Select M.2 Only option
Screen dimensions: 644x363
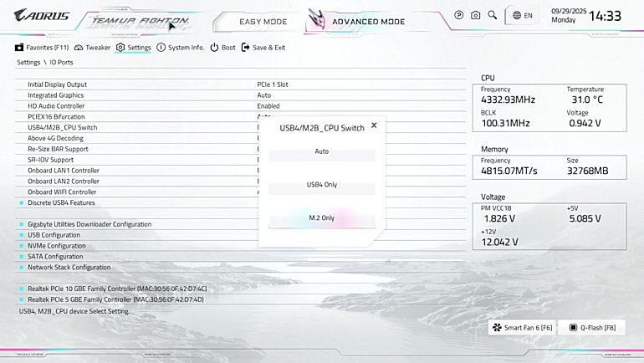tap(321, 217)
